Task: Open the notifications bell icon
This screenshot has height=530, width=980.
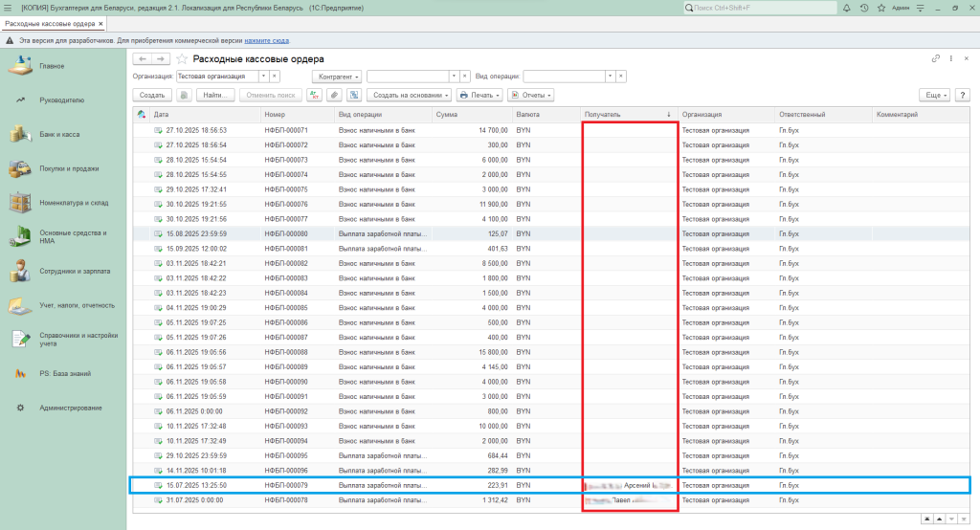Action: tap(848, 8)
